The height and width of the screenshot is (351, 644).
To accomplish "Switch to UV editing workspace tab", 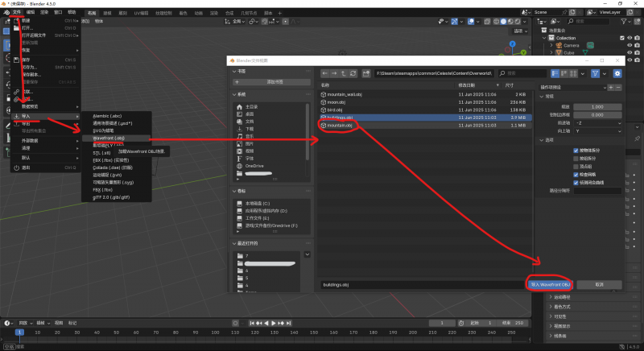I will tap(141, 13).
